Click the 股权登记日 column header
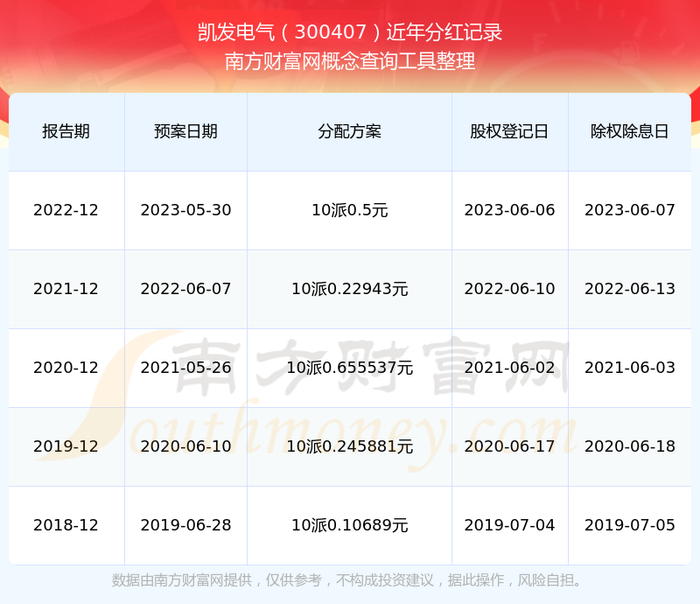Viewport: 700px width, 604px height. click(509, 131)
